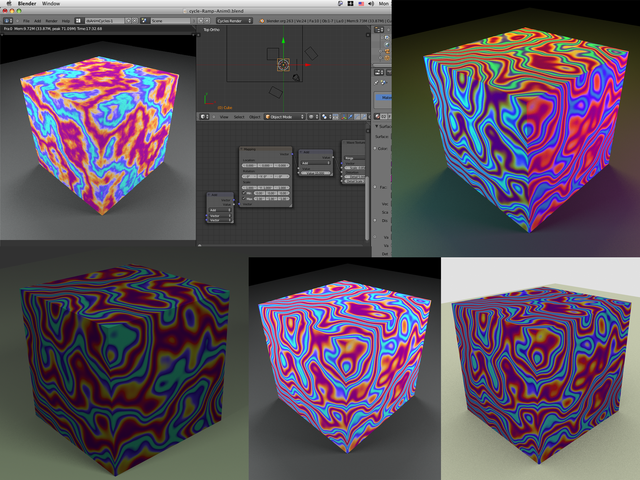Enable the Min checkbox in Mapping node
Screen dimensions: 640x480
[244, 192]
